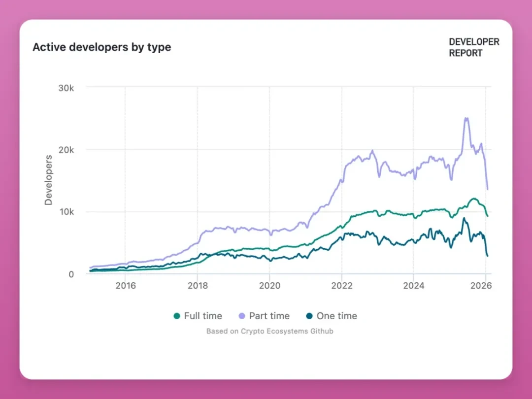
Task: Click the DEVELOPER REPORT logo
Action: pos(474,47)
